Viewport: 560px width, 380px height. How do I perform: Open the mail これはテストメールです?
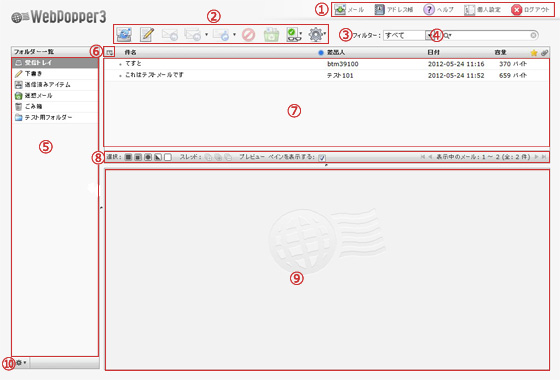pos(154,75)
